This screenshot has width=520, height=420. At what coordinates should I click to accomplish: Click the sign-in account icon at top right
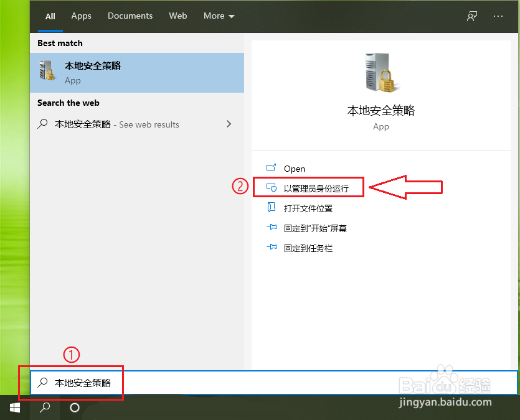tap(472, 16)
